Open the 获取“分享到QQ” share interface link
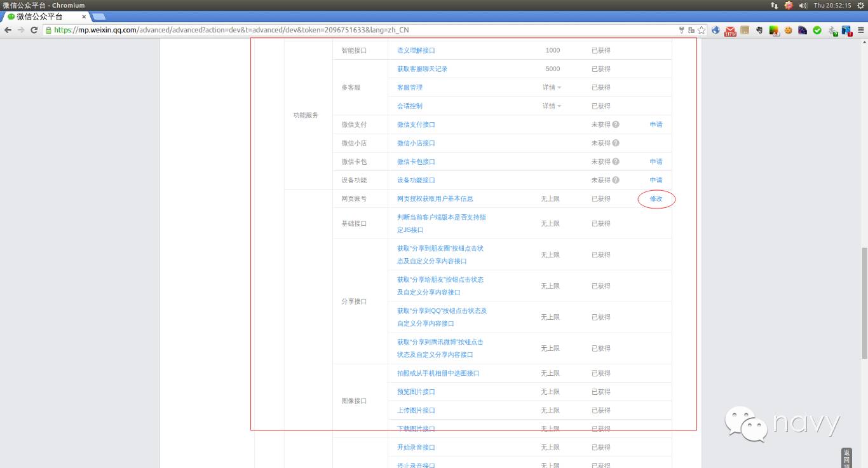This screenshot has width=868, height=468. click(x=442, y=317)
